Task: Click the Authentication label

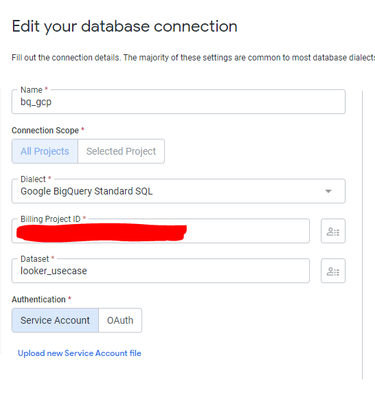Action: pos(39,299)
